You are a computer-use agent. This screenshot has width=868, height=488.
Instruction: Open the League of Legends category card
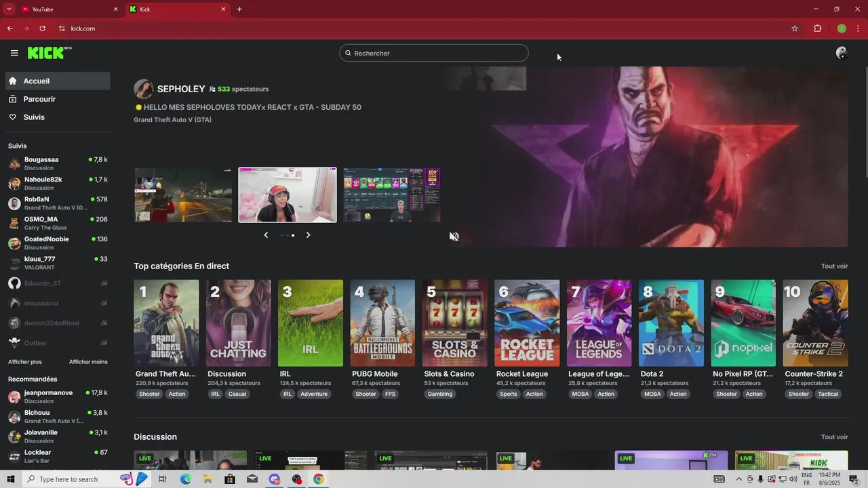599,323
